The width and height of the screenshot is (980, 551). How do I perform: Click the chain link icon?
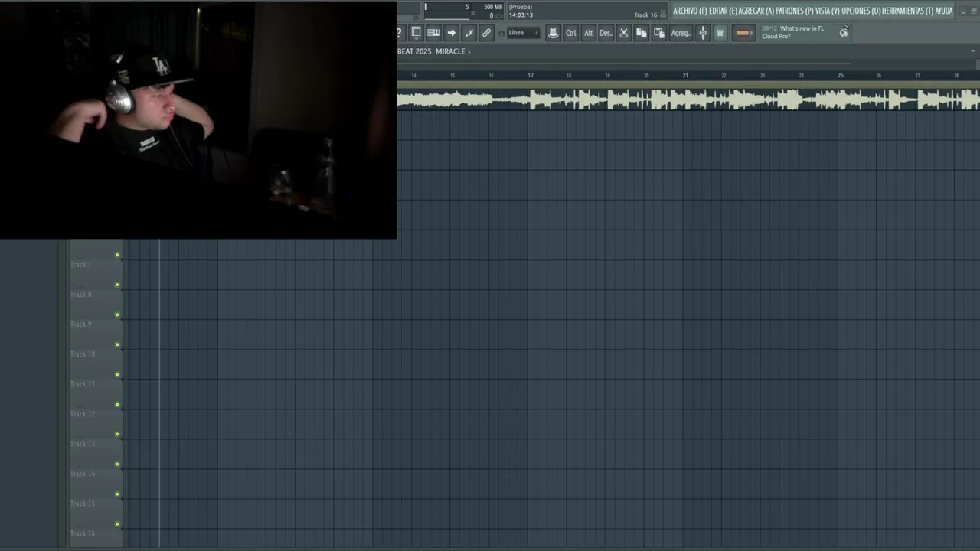[486, 32]
